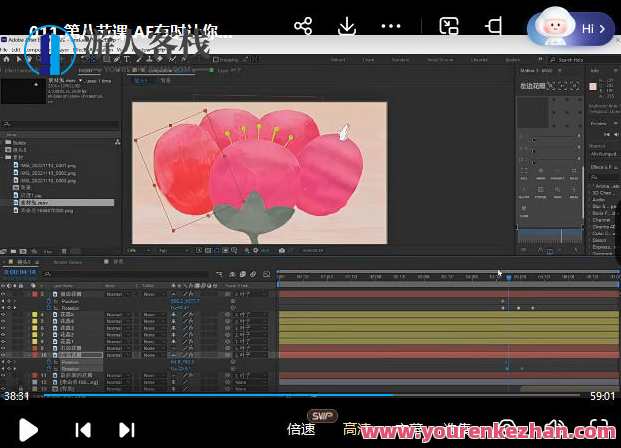
Task: Enable picture-in-picture mode icon
Action: click(449, 26)
